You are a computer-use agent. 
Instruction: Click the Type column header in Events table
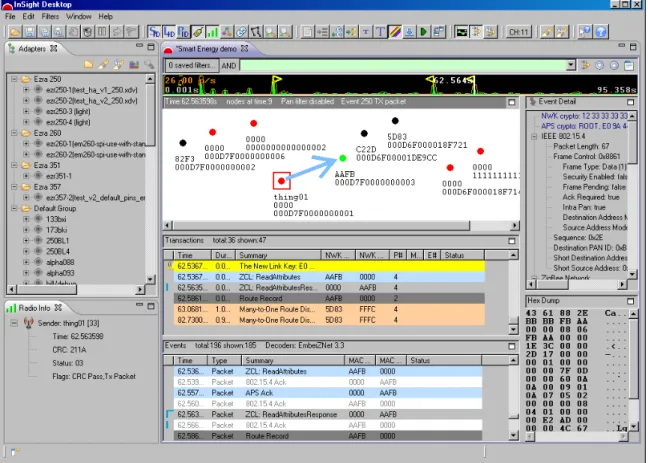[224, 360]
